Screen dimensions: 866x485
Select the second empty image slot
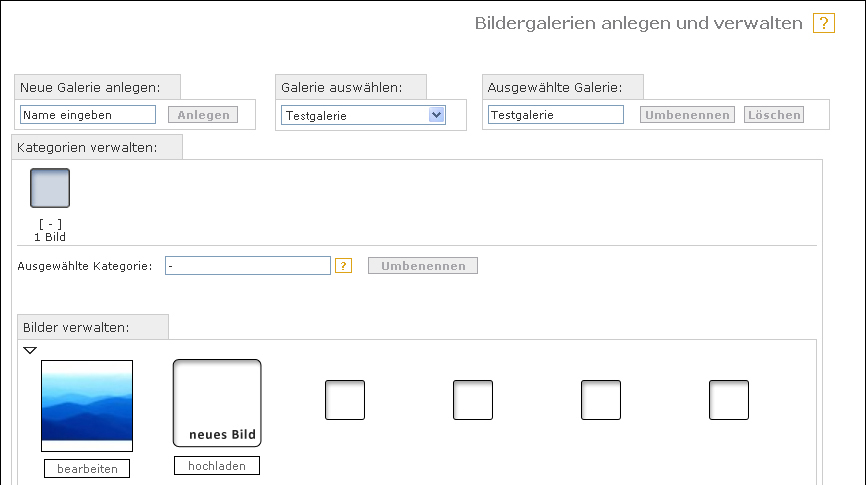(x=473, y=400)
